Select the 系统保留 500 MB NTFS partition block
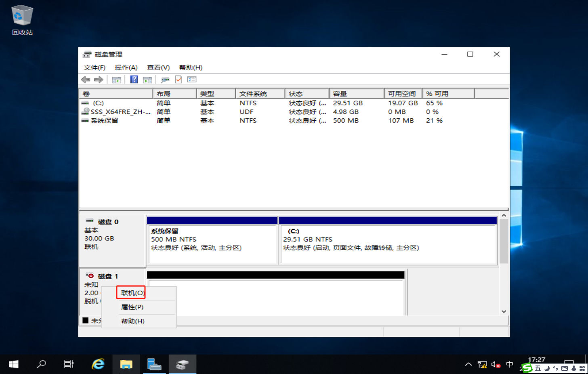This screenshot has height=374, width=588. click(212, 241)
